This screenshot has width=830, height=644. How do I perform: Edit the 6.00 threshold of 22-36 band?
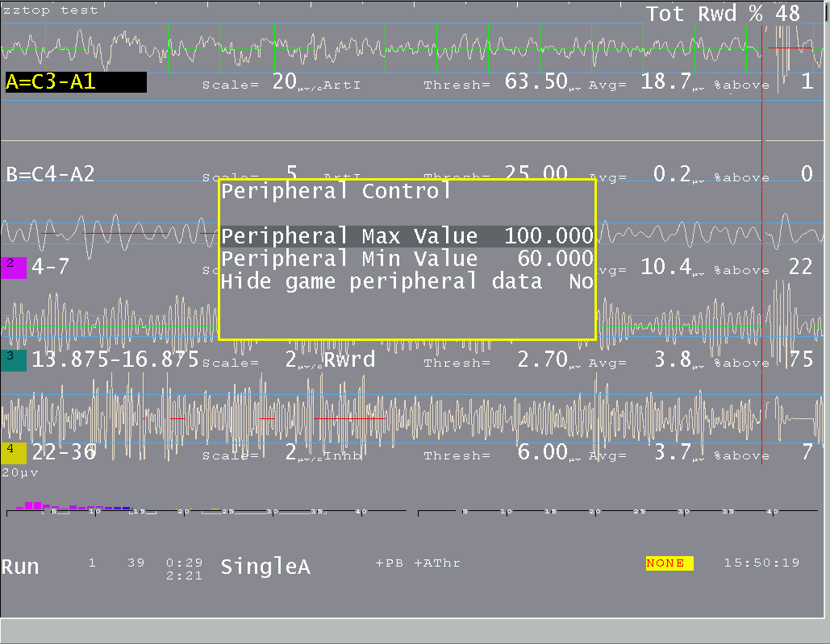(x=543, y=453)
